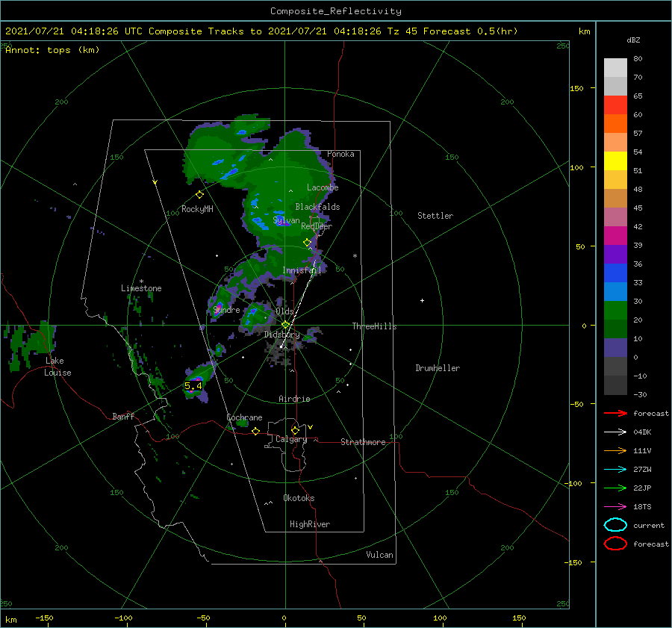Select the light gray 70-80 dBZ swatch

615,68
